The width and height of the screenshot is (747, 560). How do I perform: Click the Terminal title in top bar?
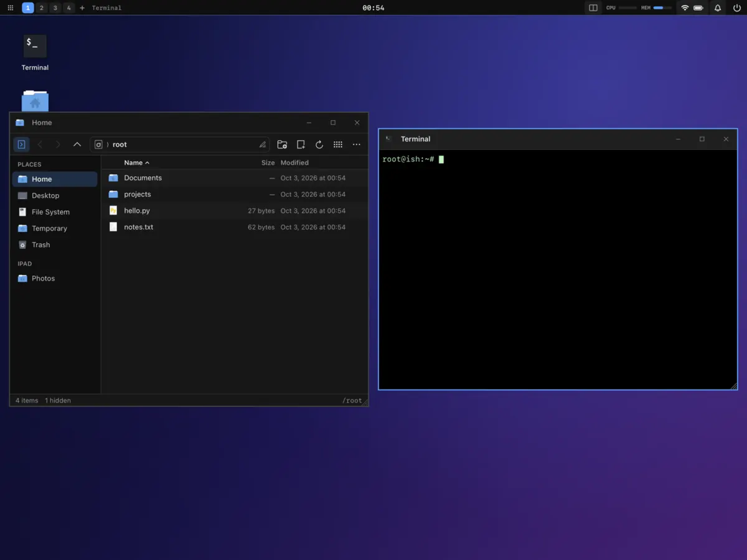click(x=107, y=8)
